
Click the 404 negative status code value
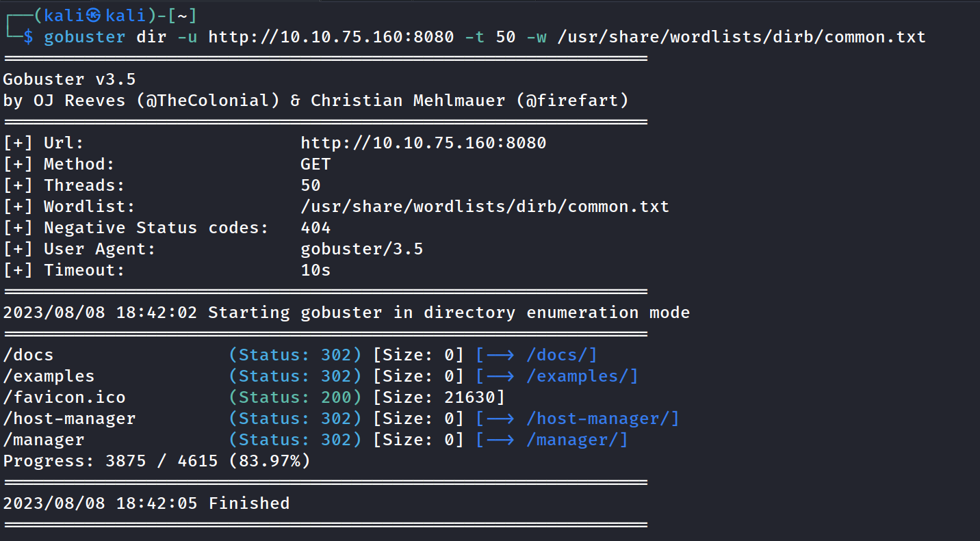click(x=315, y=228)
